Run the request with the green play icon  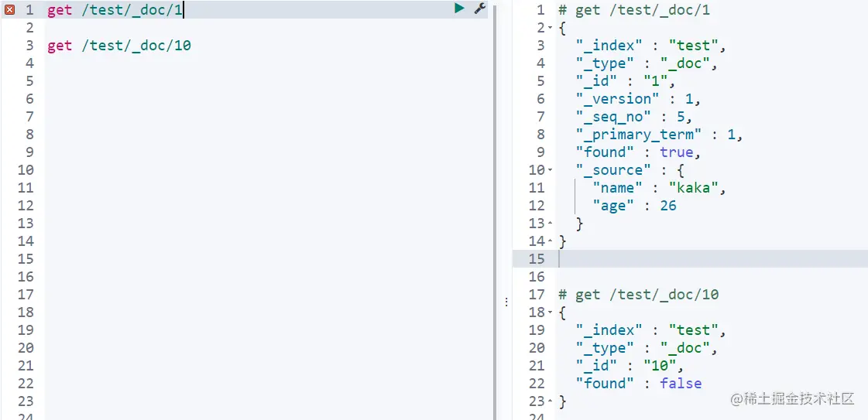(x=459, y=9)
